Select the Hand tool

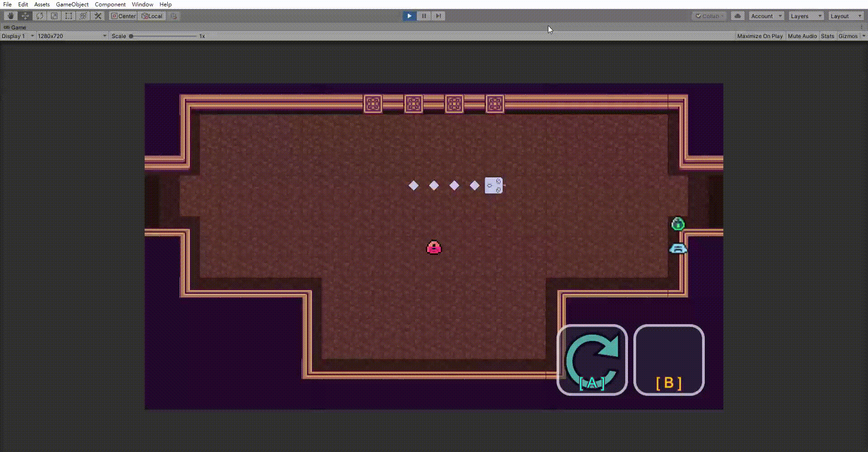tap(10, 16)
